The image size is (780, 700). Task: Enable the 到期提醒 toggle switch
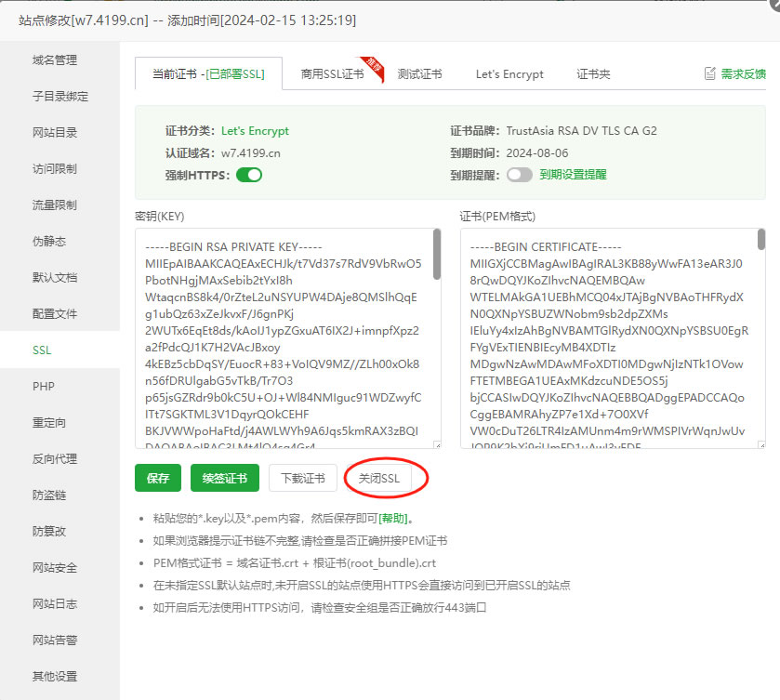519,174
